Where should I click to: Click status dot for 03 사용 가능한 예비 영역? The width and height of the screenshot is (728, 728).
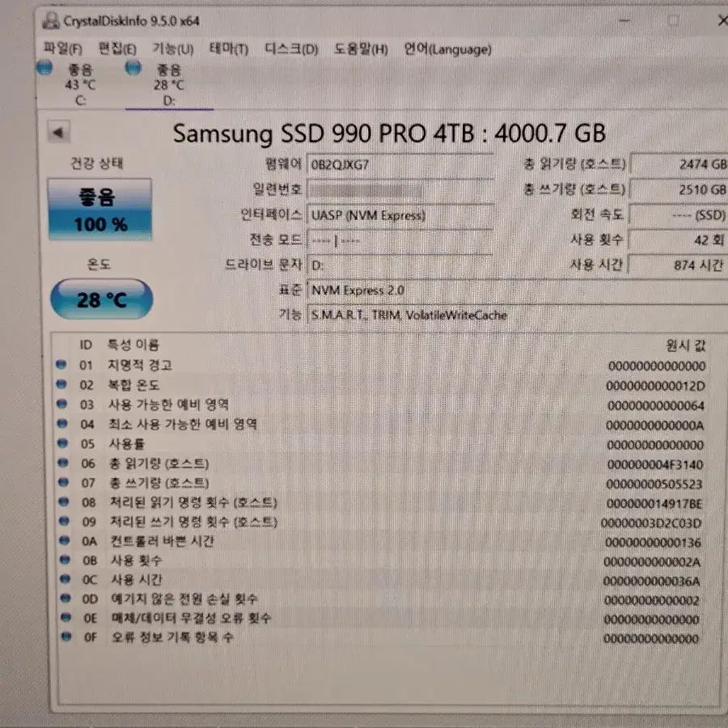pos(61,404)
